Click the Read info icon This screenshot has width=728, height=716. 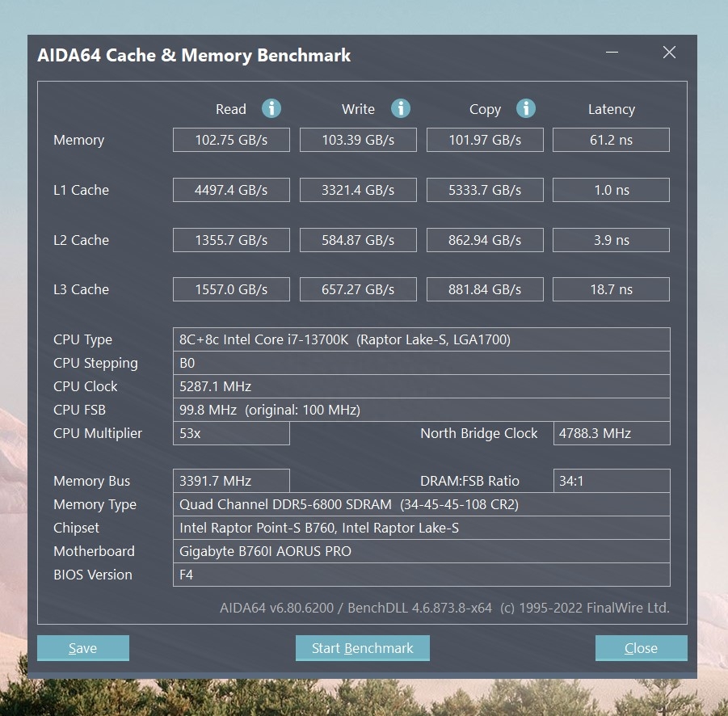tap(271, 108)
